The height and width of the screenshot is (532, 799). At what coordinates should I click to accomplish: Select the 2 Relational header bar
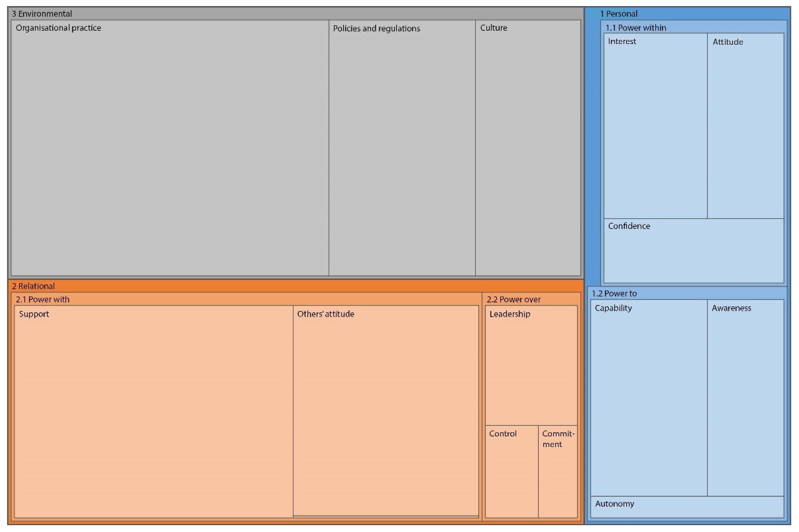point(33,286)
